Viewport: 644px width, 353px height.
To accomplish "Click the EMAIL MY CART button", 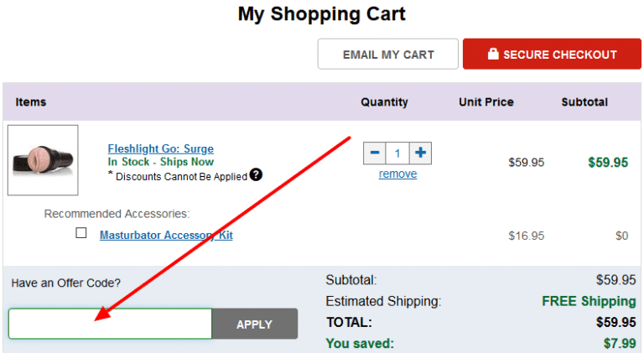I will click(387, 55).
